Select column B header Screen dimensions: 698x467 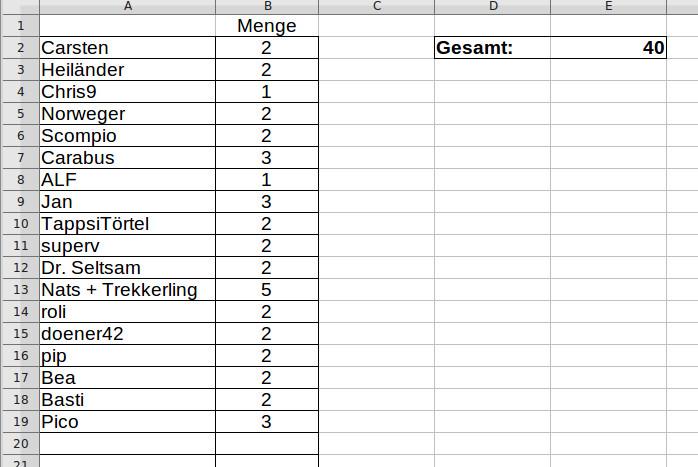click(x=266, y=7)
